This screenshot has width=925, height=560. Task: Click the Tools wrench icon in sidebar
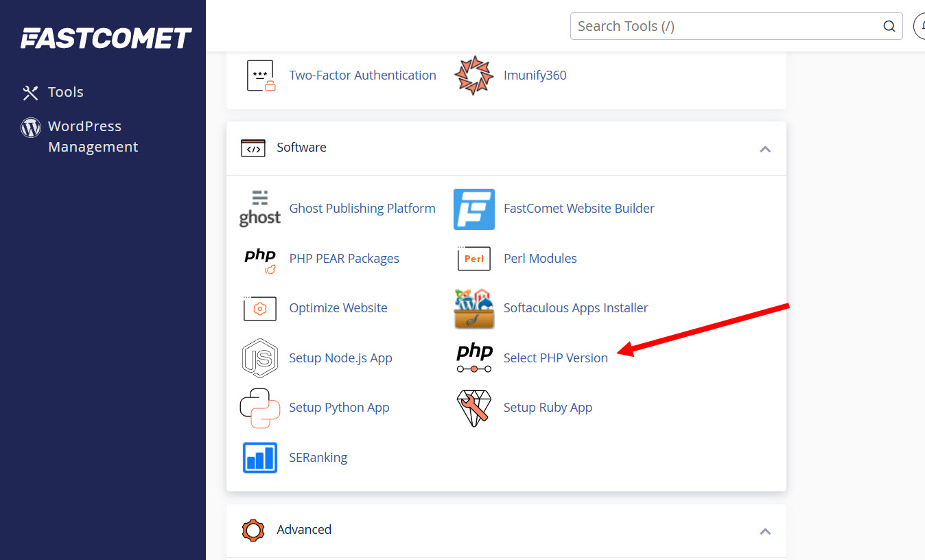30,93
